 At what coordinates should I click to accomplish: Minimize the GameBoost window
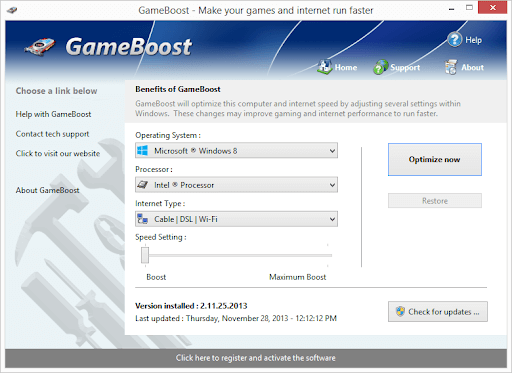coord(452,8)
